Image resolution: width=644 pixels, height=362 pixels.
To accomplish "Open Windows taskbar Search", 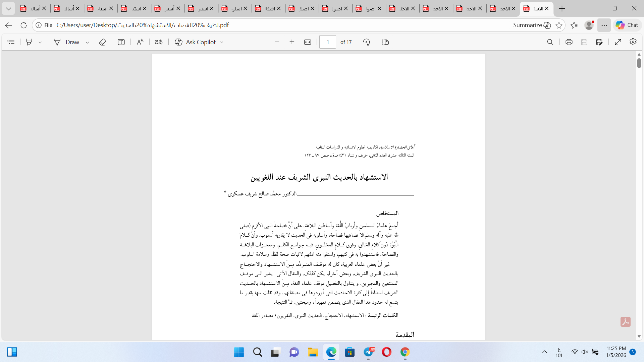I will pos(258,352).
